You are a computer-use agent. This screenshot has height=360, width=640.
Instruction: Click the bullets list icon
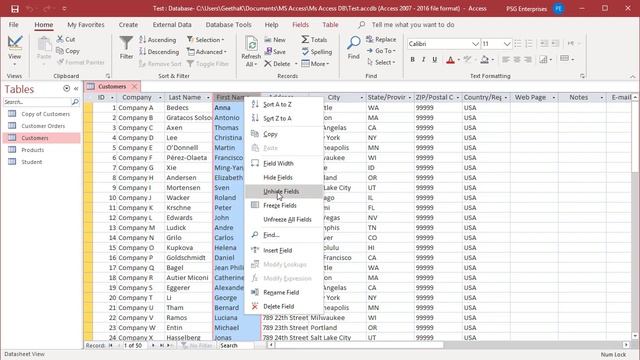[x=518, y=44]
